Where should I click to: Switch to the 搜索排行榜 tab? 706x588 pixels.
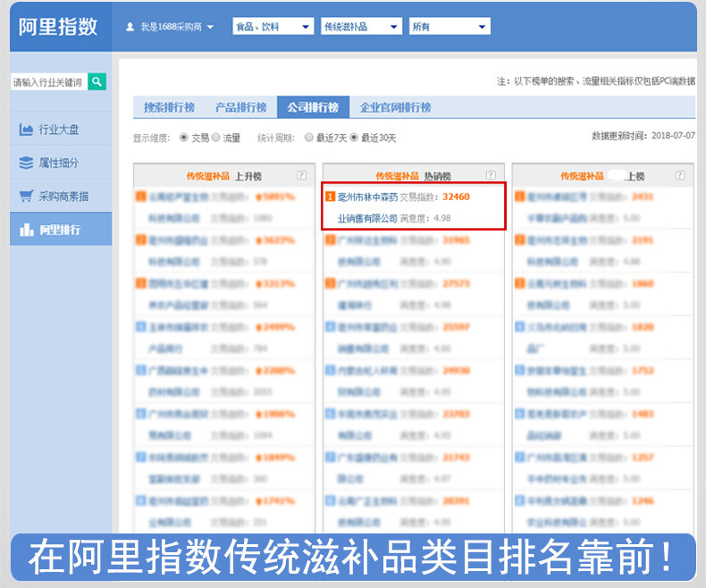(x=169, y=107)
